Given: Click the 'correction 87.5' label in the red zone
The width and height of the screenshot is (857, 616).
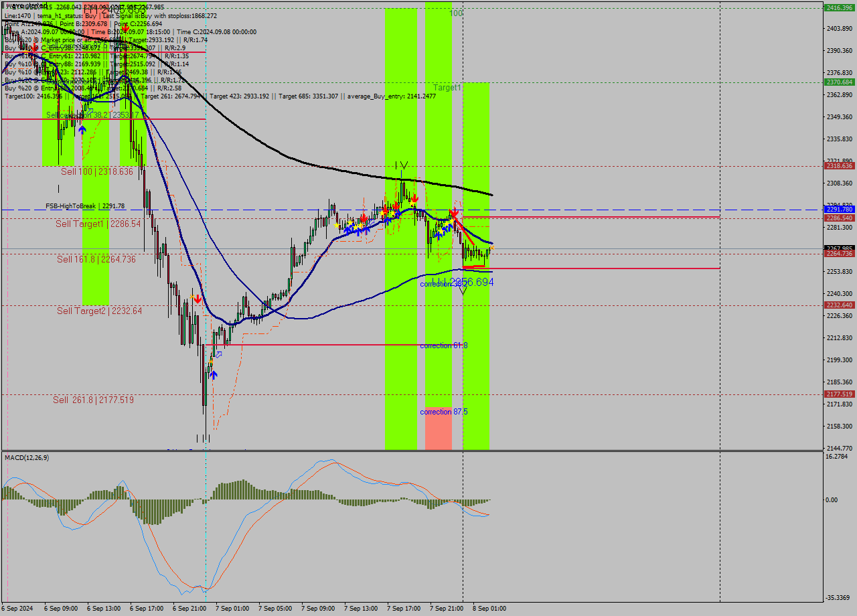Looking at the screenshot, I should pos(443,412).
